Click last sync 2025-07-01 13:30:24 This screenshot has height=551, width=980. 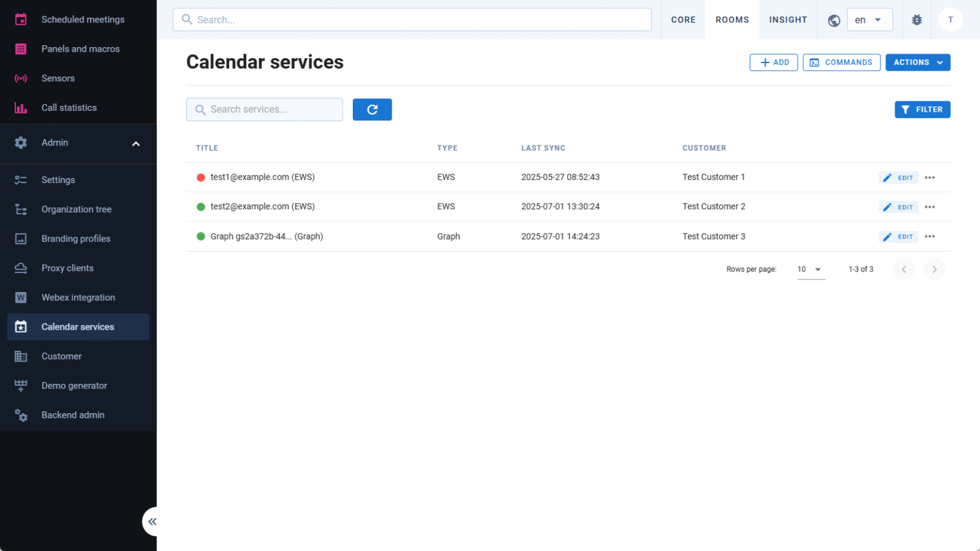[560, 207]
